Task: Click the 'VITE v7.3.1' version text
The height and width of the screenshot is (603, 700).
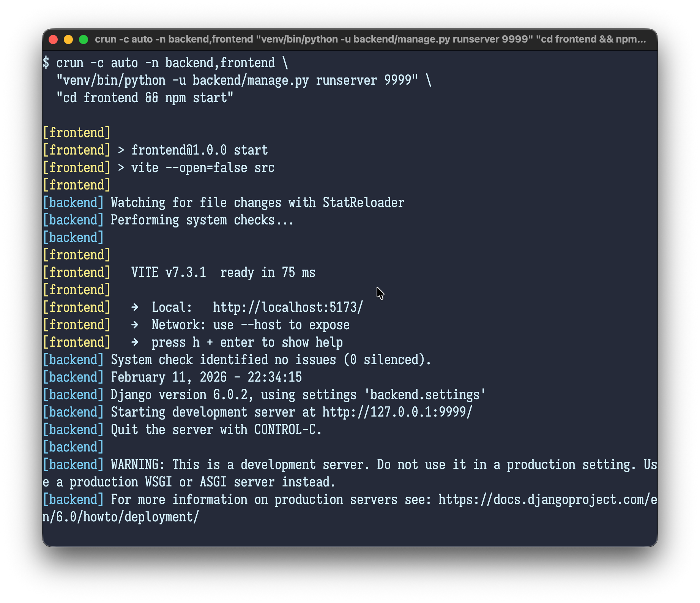Action: (169, 272)
